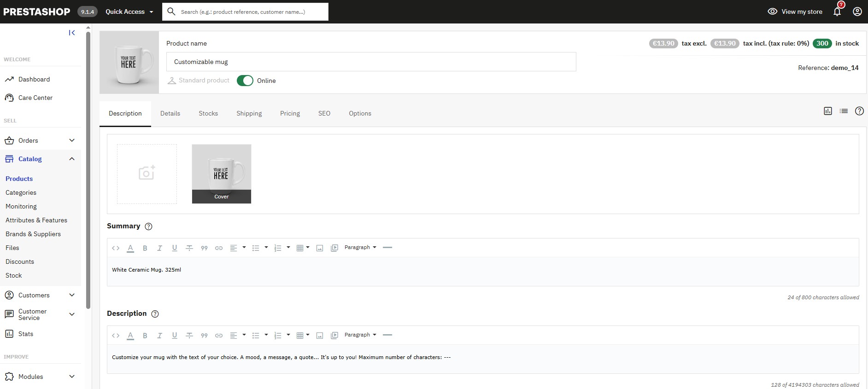Screen dimensions: 868x389
Task: Open Attributes & Features under Catalog
Action: (36, 220)
